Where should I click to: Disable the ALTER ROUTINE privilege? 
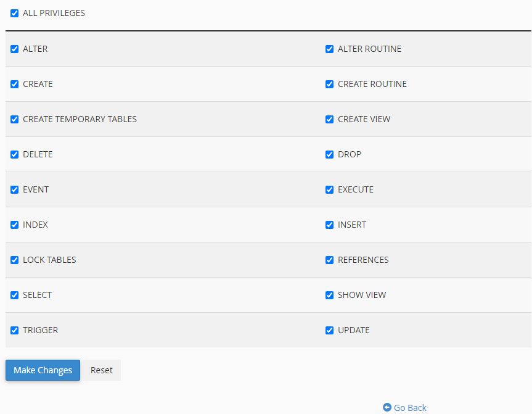tap(330, 49)
